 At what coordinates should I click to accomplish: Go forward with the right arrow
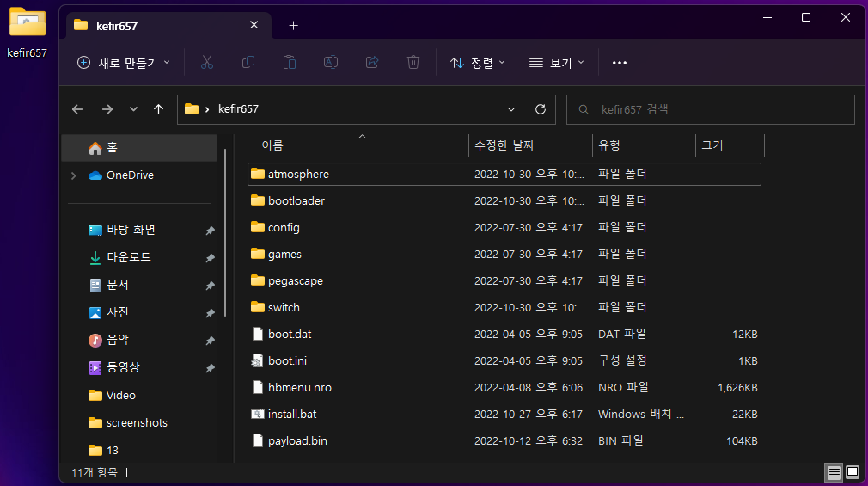[107, 109]
